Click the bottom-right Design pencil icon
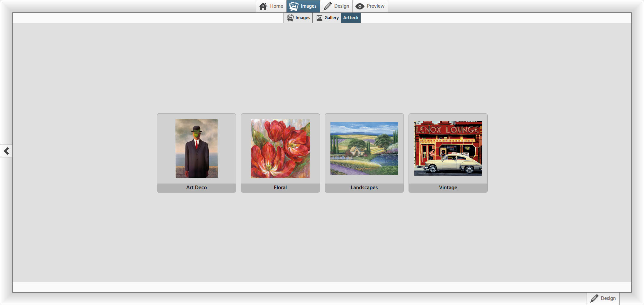The width and height of the screenshot is (644, 305). [x=594, y=298]
